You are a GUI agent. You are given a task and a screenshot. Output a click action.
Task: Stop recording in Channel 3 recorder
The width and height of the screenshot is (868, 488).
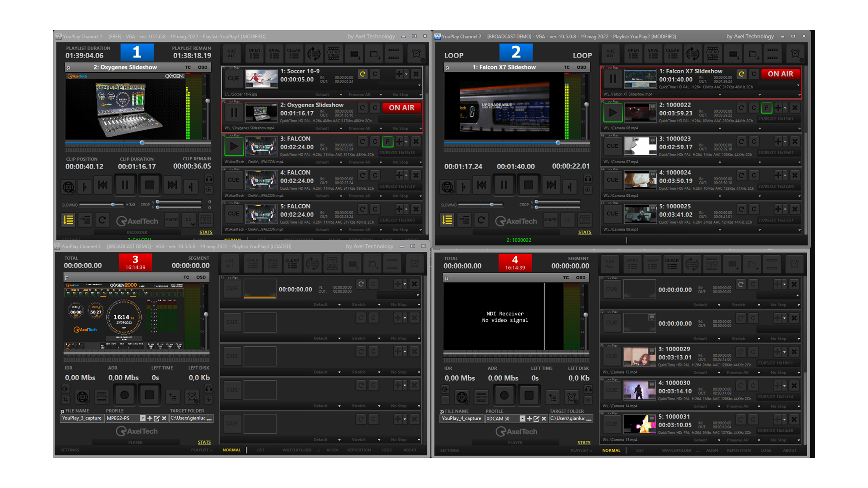(149, 395)
